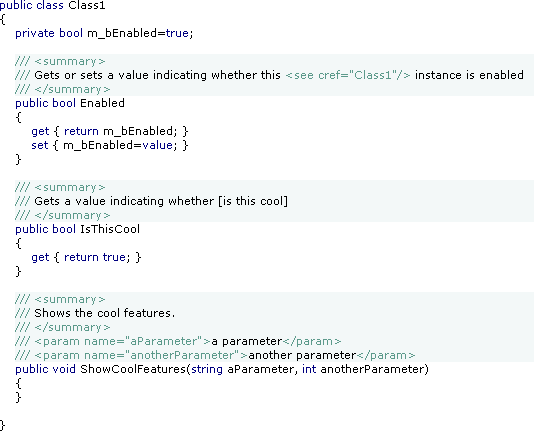Click the 'int' keyword before anotherParameter
The width and height of the screenshot is (534, 431).
coord(309,369)
